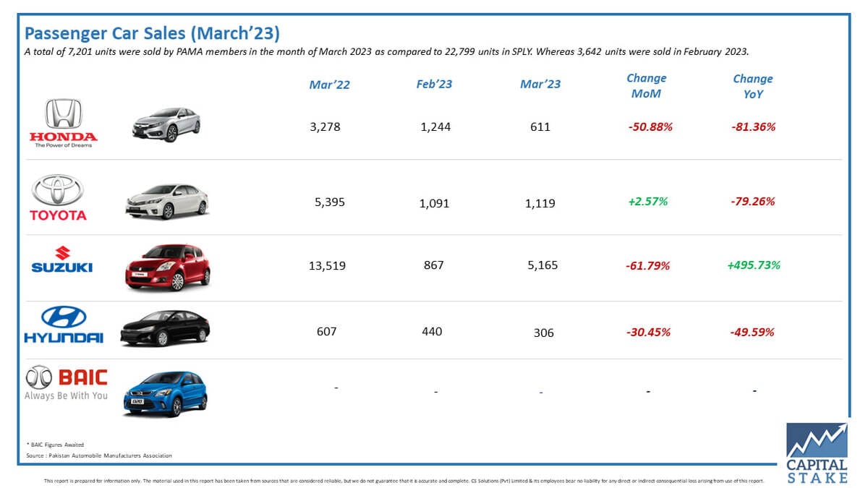868x488 pixels.
Task: Click the Change MoM column header
Action: [x=646, y=85]
